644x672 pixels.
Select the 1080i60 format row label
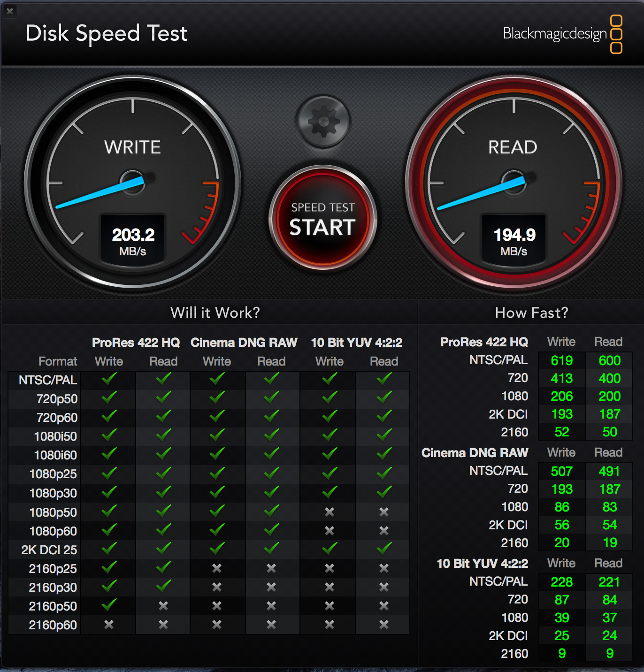(55, 455)
